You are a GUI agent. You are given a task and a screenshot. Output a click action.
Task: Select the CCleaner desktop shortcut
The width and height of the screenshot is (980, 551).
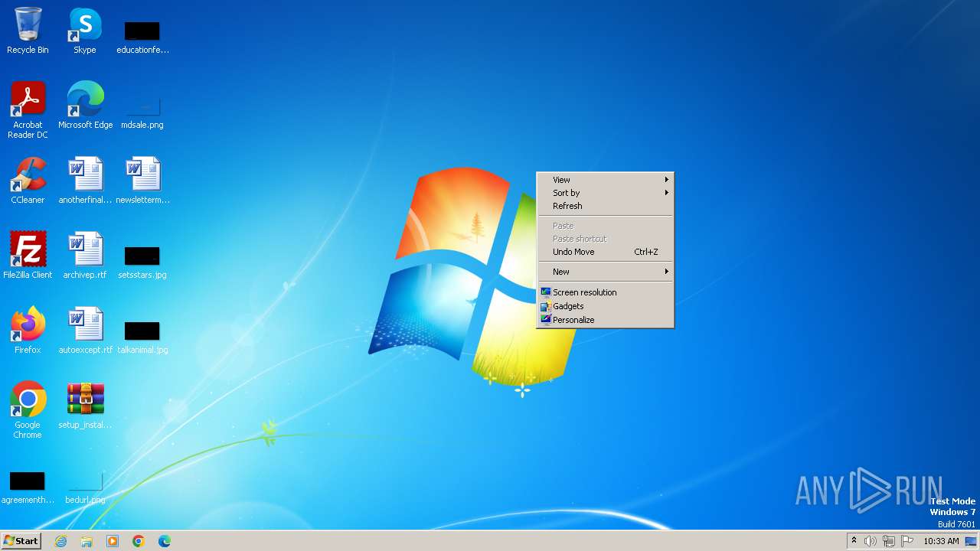[28, 181]
